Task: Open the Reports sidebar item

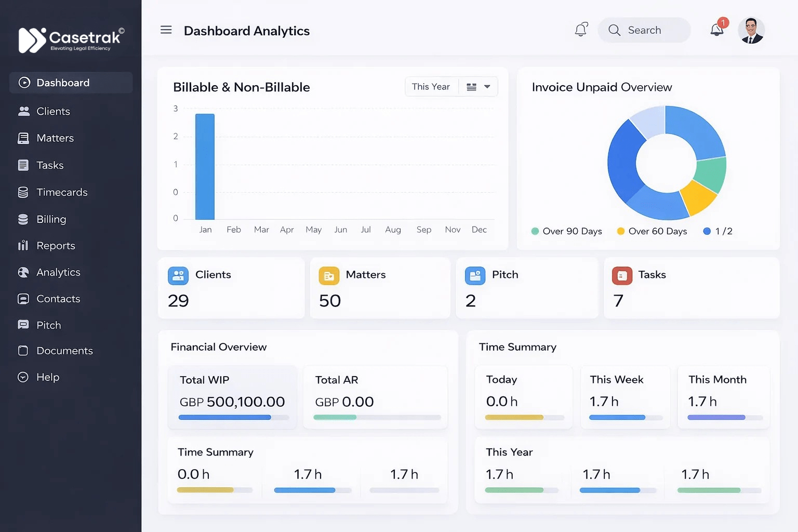Action: click(56, 246)
